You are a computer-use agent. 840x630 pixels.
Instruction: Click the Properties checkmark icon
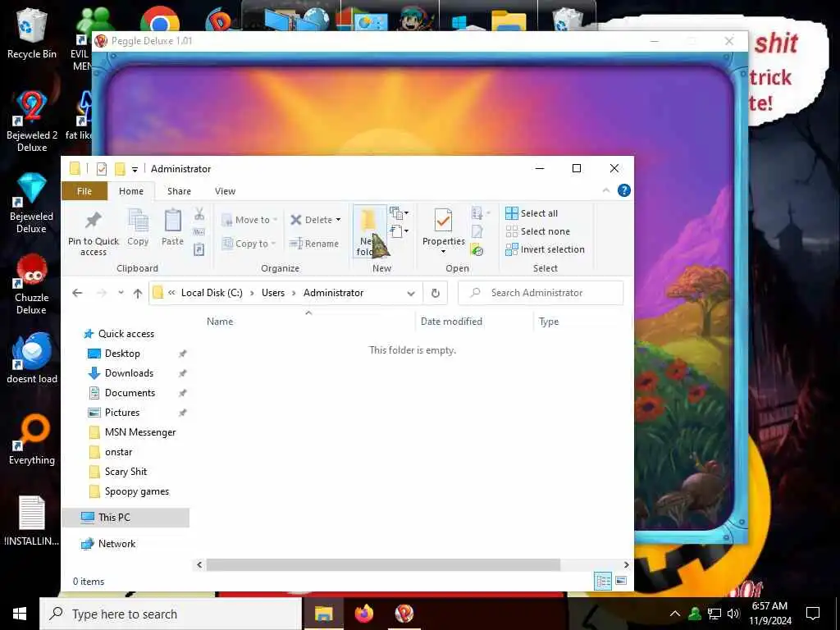pyautogui.click(x=443, y=220)
